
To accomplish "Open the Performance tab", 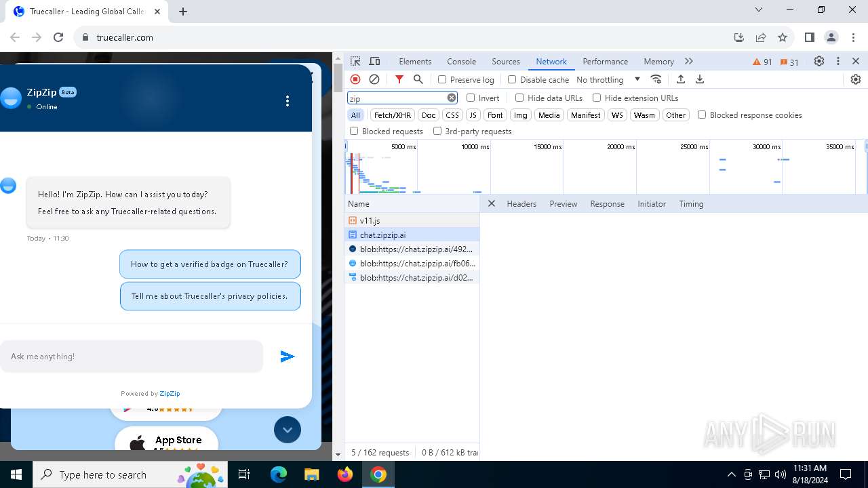I will click(606, 61).
